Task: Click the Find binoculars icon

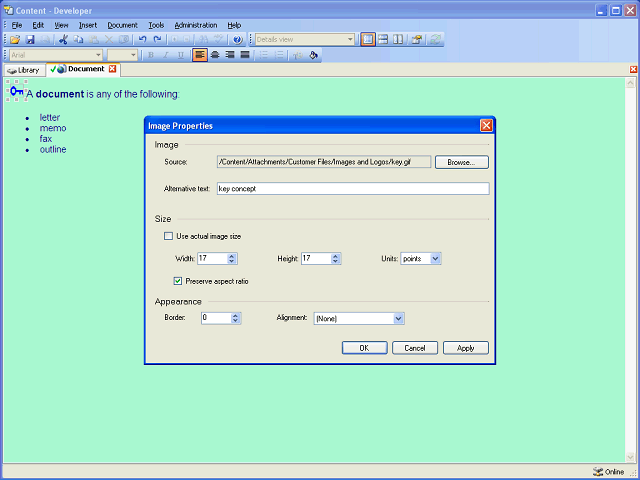Action: coord(204,40)
